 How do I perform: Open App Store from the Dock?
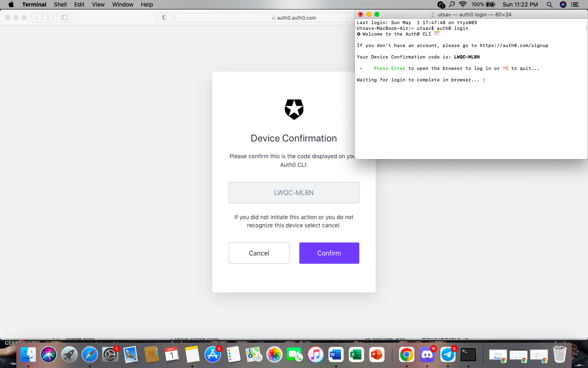(x=213, y=355)
